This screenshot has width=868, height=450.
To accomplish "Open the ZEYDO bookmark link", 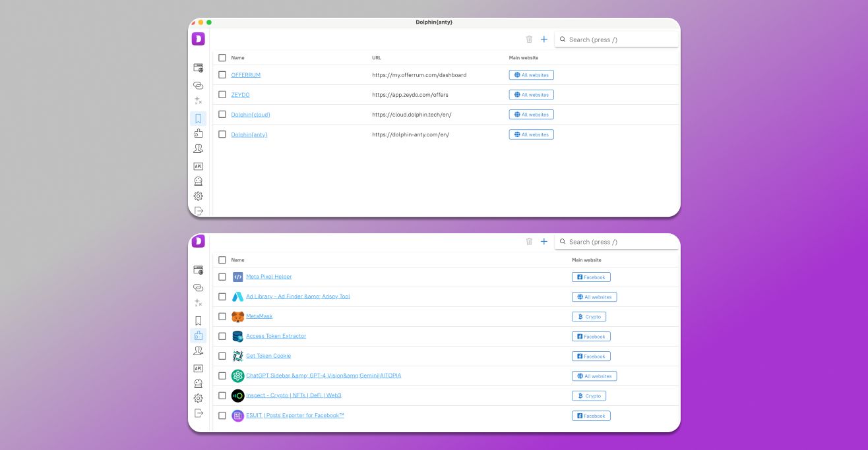I will click(x=240, y=95).
